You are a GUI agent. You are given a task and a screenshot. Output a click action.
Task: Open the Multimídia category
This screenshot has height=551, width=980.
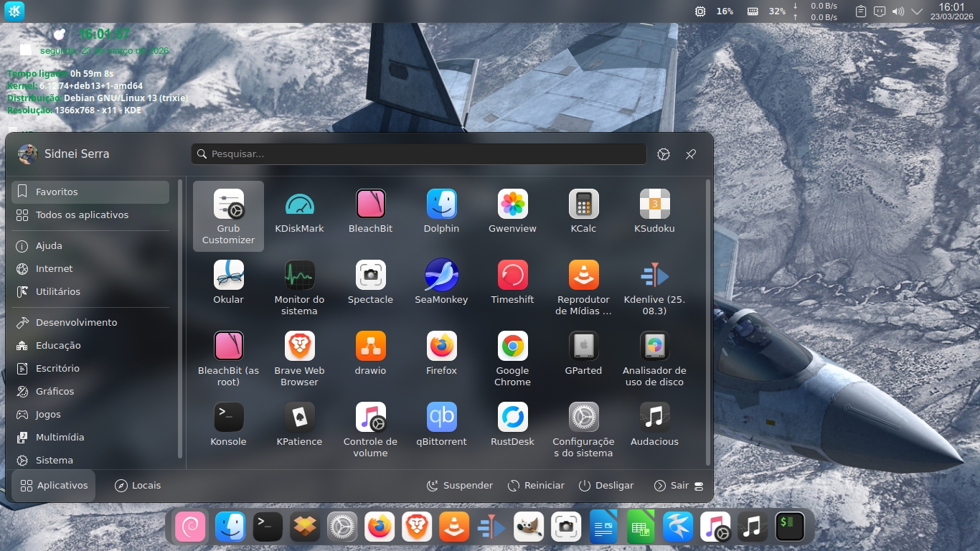click(x=60, y=438)
